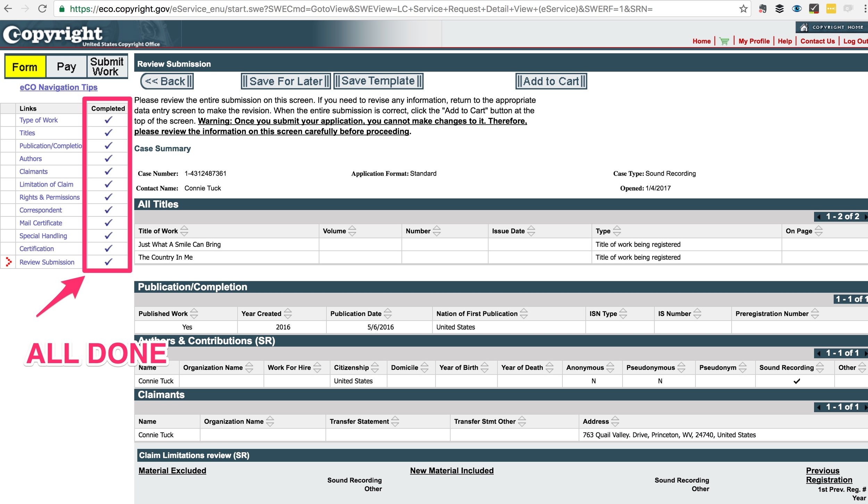
Task: Click the yellow dots extension icon
Action: click(x=831, y=9)
